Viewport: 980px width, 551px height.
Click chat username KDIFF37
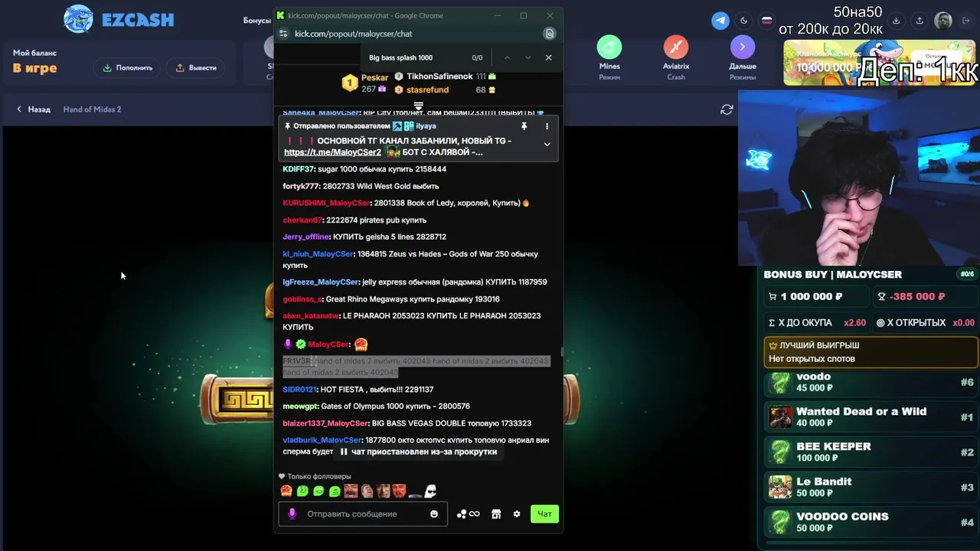pyautogui.click(x=298, y=169)
